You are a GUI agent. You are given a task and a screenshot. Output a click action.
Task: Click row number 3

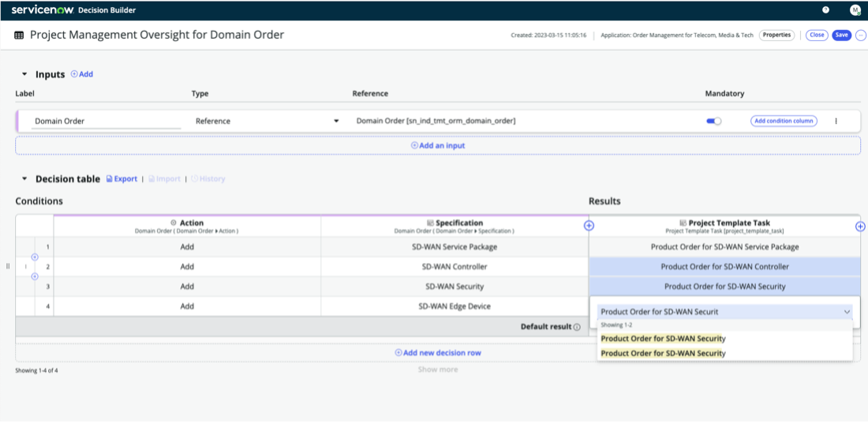47,287
